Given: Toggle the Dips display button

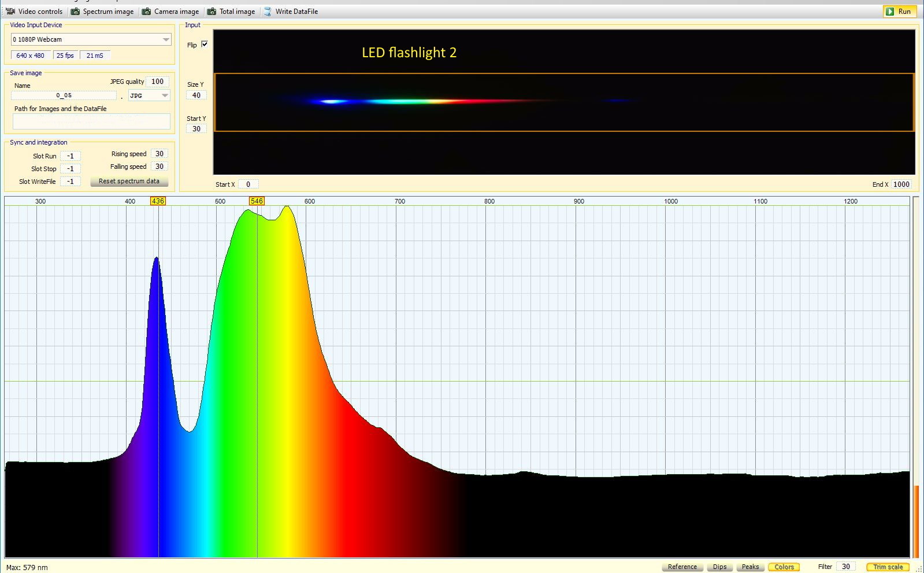Looking at the screenshot, I should 720,567.
